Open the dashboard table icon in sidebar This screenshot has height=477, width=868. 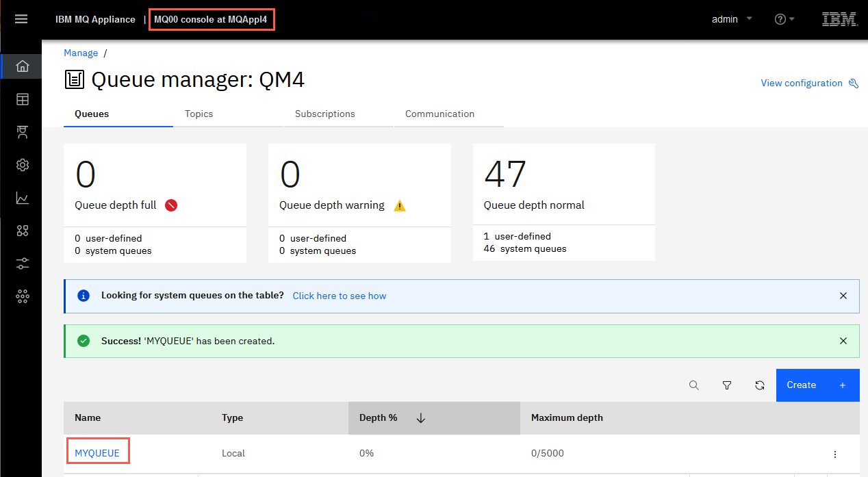coord(23,99)
